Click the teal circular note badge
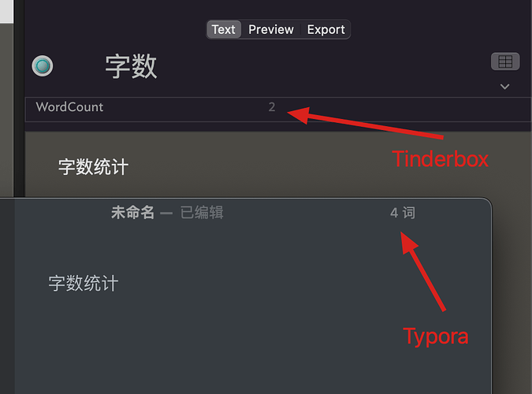This screenshot has width=532, height=394. (x=43, y=65)
